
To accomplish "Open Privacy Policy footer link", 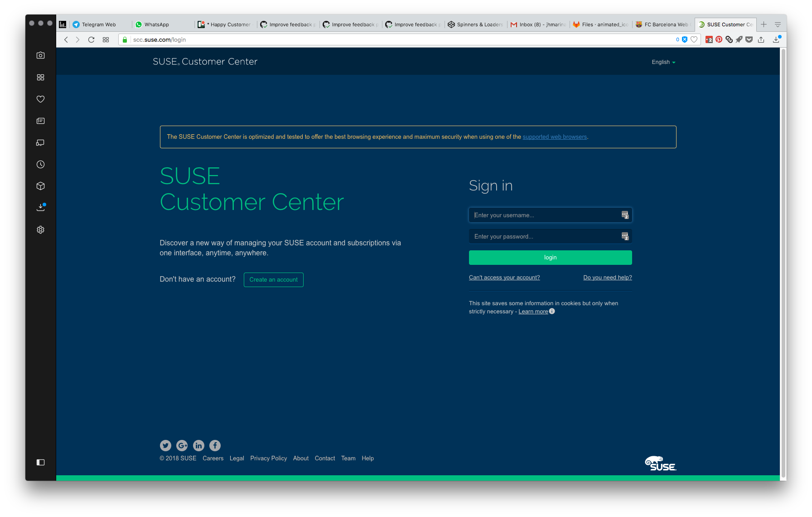I will click(269, 458).
